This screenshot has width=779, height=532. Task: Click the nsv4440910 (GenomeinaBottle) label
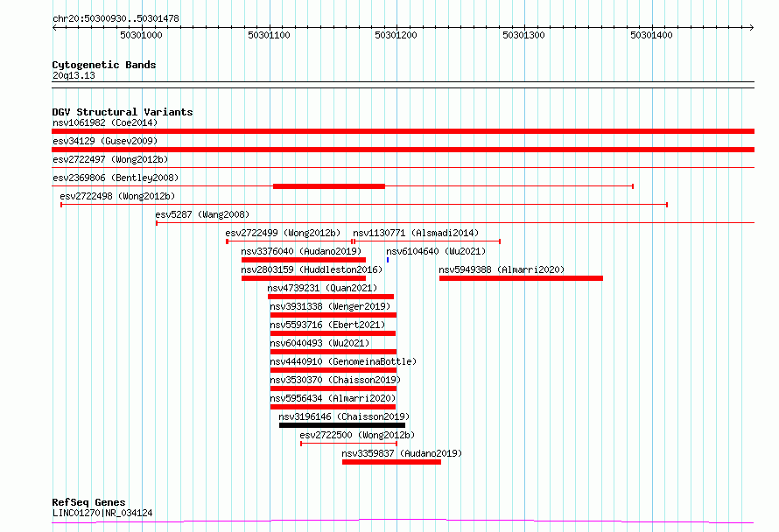tap(343, 361)
